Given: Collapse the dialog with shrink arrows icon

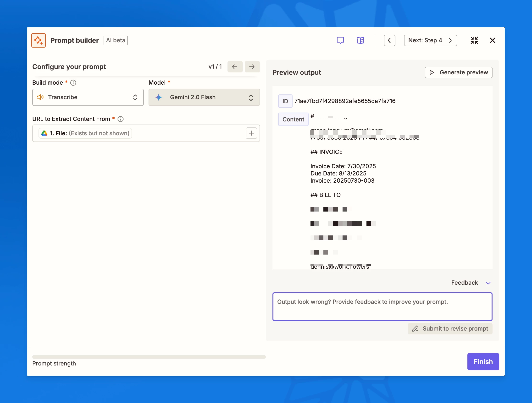Looking at the screenshot, I should tap(474, 40).
